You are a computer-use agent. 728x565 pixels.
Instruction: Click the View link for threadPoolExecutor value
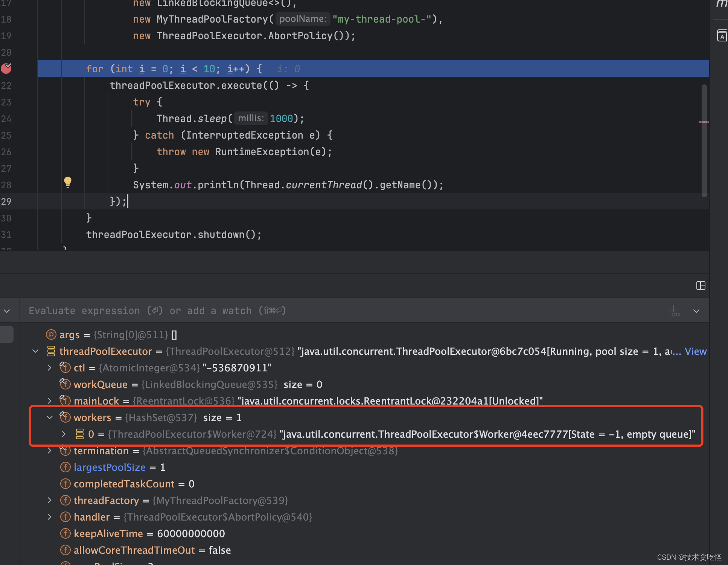click(x=696, y=351)
